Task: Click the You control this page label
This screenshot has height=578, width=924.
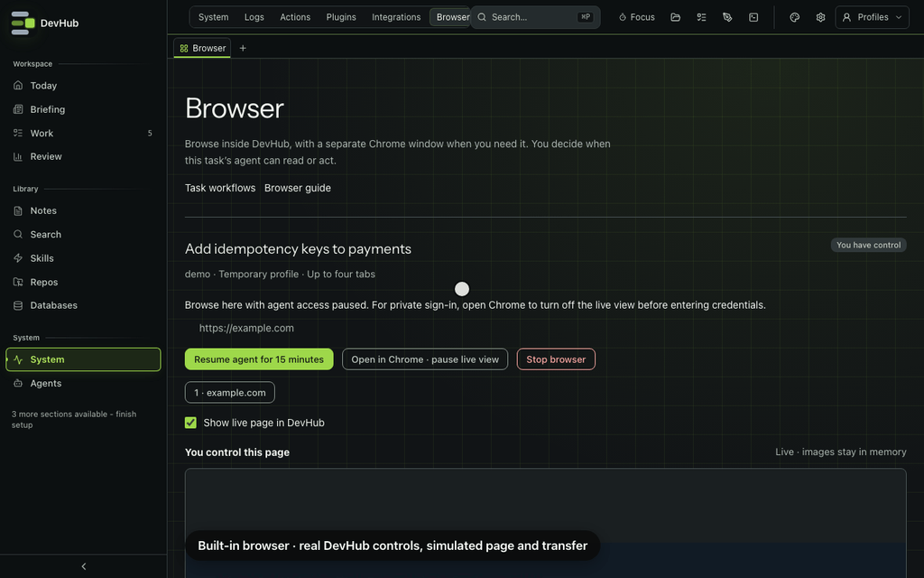Action: click(x=237, y=452)
